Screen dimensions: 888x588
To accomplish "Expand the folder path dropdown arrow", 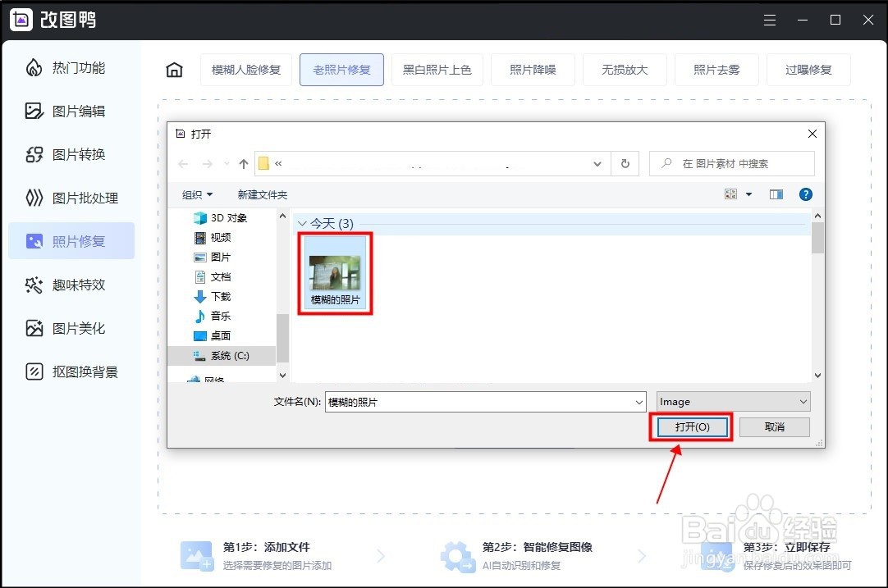I will click(x=597, y=163).
